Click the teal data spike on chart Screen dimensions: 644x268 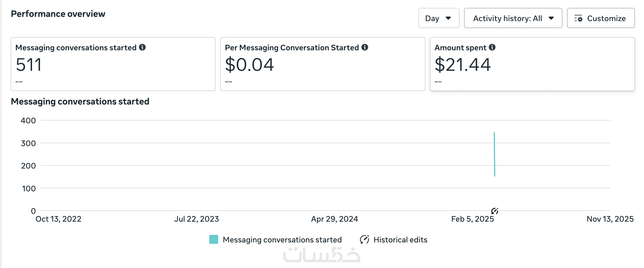point(494,154)
